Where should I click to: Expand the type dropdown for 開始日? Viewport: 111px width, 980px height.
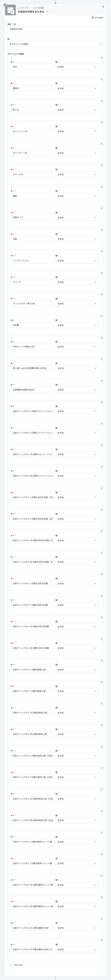[77, 88]
